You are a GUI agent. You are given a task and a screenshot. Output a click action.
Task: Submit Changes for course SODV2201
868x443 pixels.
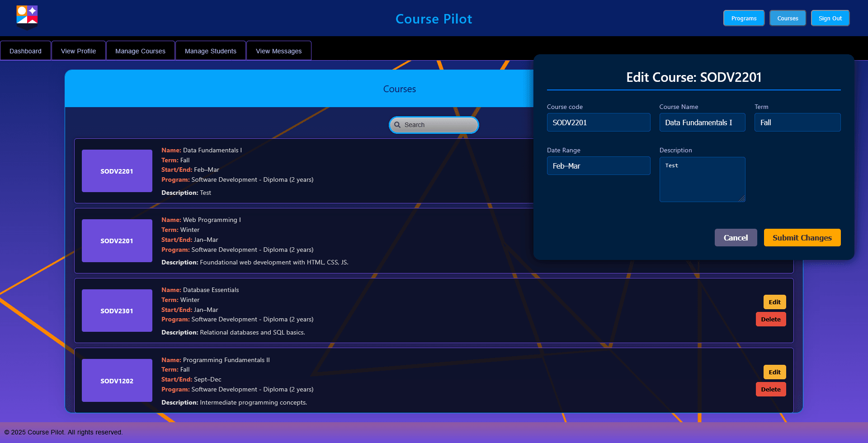802,237
